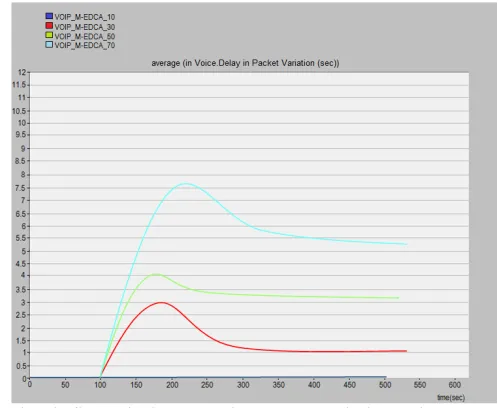Click the x-axis value 550

[420, 385]
